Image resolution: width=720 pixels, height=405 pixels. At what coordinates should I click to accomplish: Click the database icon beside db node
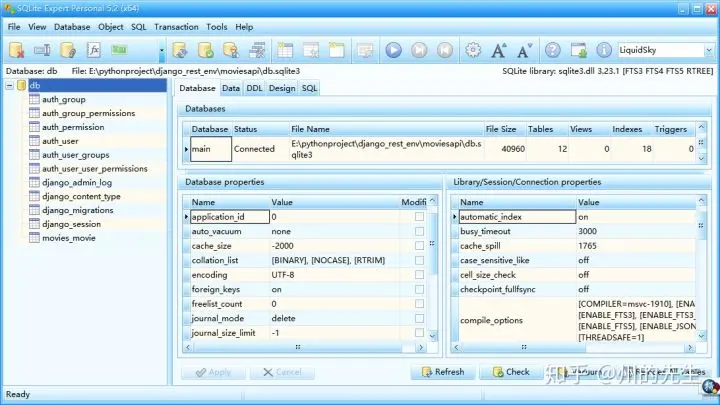22,85
